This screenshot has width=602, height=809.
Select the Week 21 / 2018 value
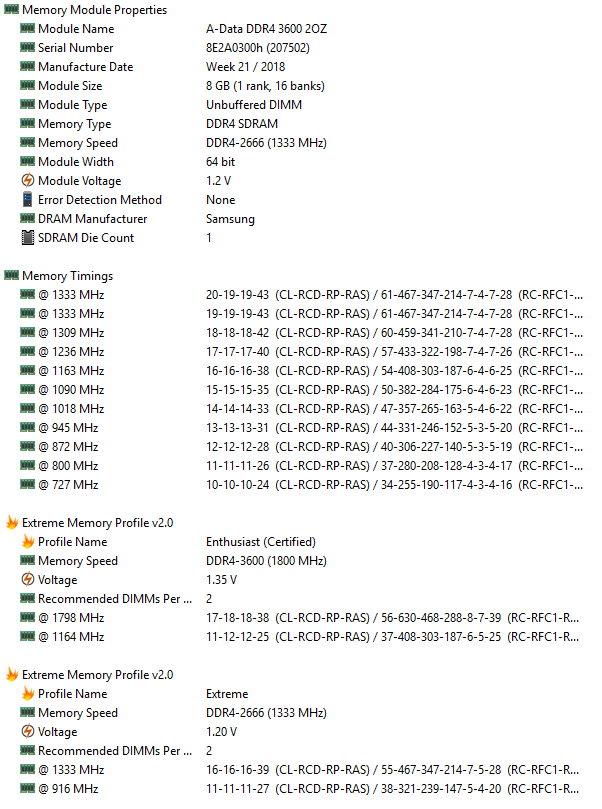(x=246, y=67)
